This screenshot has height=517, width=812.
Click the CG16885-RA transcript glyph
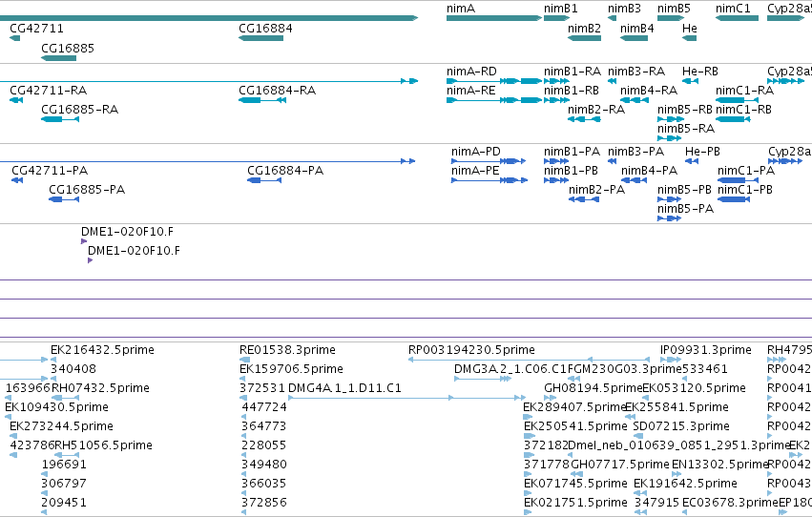(x=60, y=119)
